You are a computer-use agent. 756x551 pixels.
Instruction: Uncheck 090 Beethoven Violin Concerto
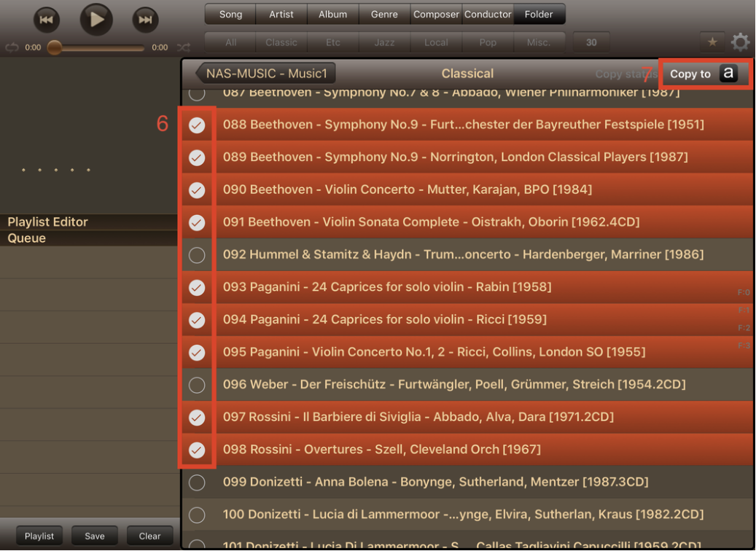click(197, 190)
